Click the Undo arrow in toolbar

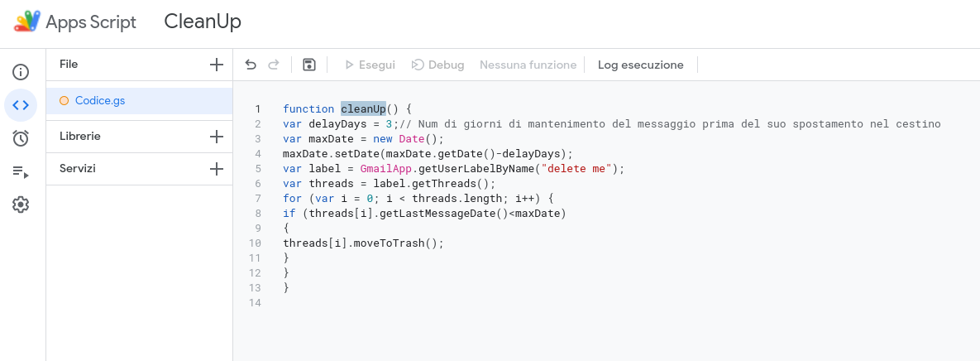[x=251, y=65]
